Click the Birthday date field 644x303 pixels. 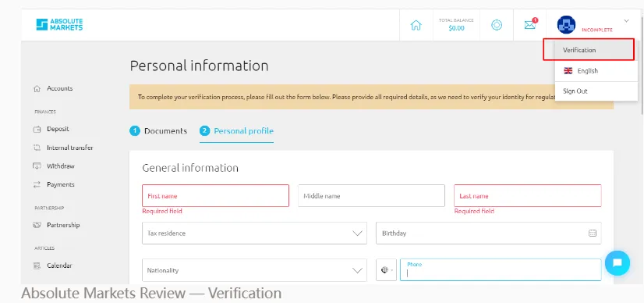488,233
